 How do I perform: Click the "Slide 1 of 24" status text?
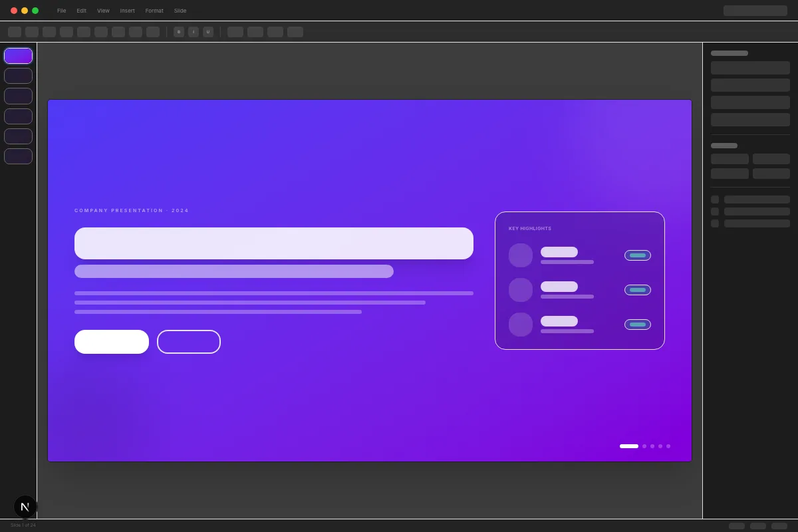(23, 525)
